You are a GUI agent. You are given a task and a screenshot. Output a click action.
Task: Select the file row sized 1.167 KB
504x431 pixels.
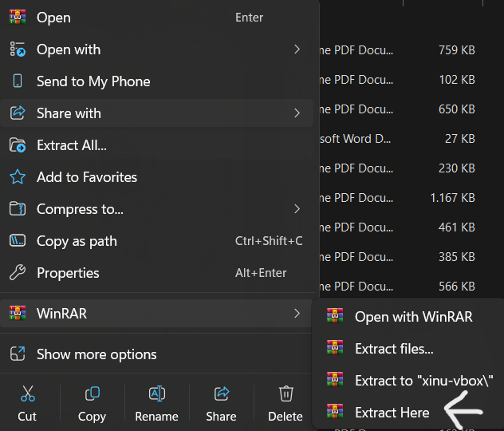411,198
